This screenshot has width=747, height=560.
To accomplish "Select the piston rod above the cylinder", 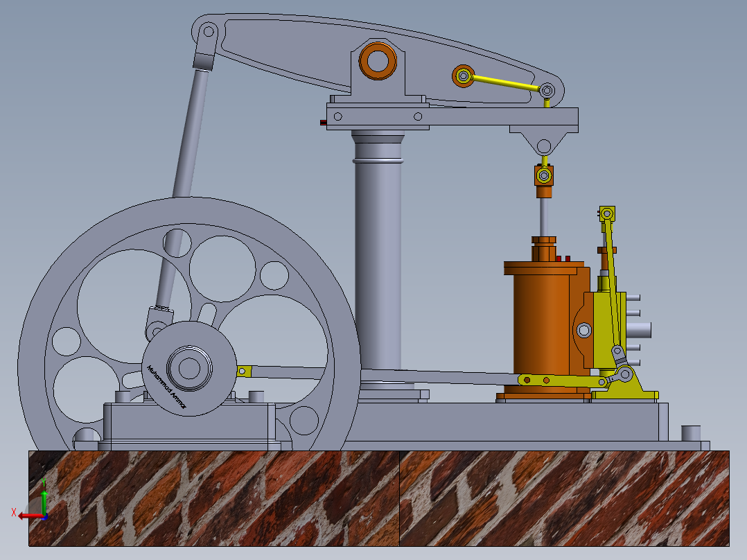I will [x=544, y=215].
